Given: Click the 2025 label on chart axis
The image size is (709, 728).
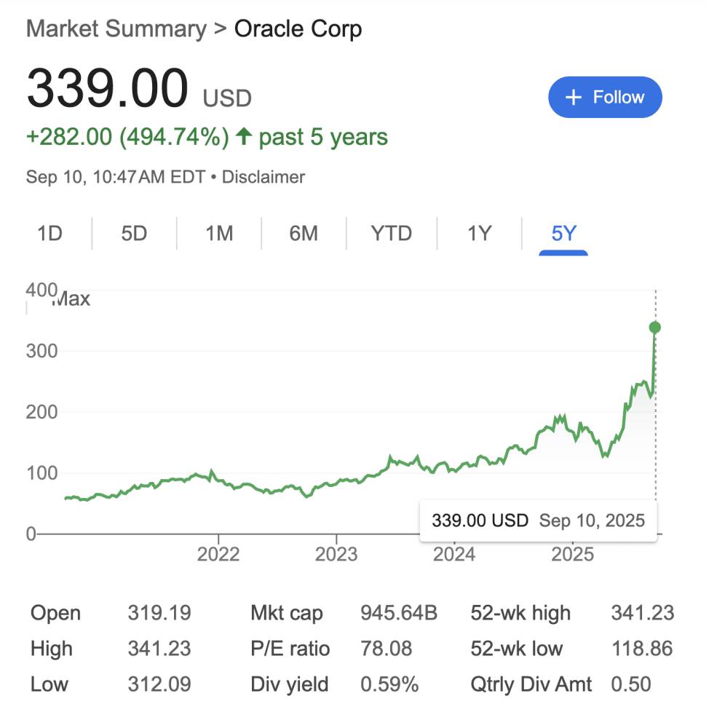Looking at the screenshot, I should 573,555.
